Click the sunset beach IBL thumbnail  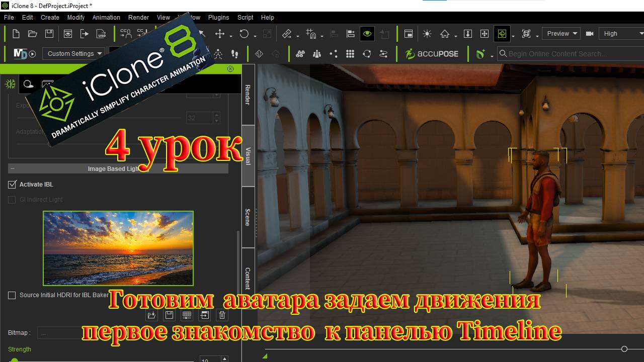tap(118, 248)
